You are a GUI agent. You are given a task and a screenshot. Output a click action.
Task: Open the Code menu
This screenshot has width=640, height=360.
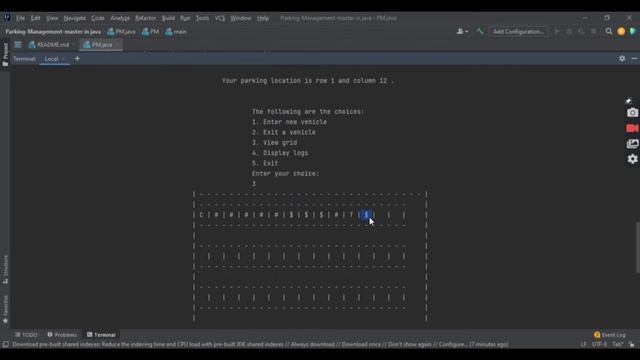pos(98,18)
